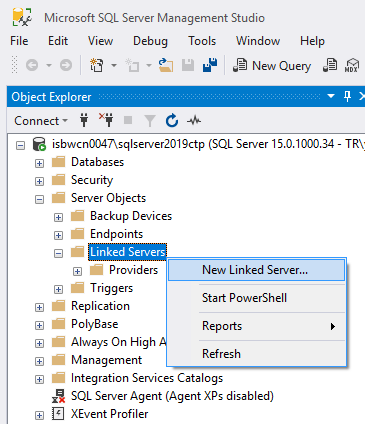Image resolution: width=365 pixels, height=424 pixels.
Task: Expand the Replication folder
Action: (x=39, y=307)
